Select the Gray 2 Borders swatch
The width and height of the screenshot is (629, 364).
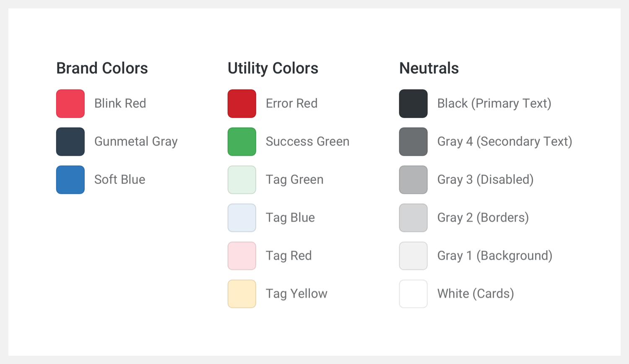click(413, 218)
